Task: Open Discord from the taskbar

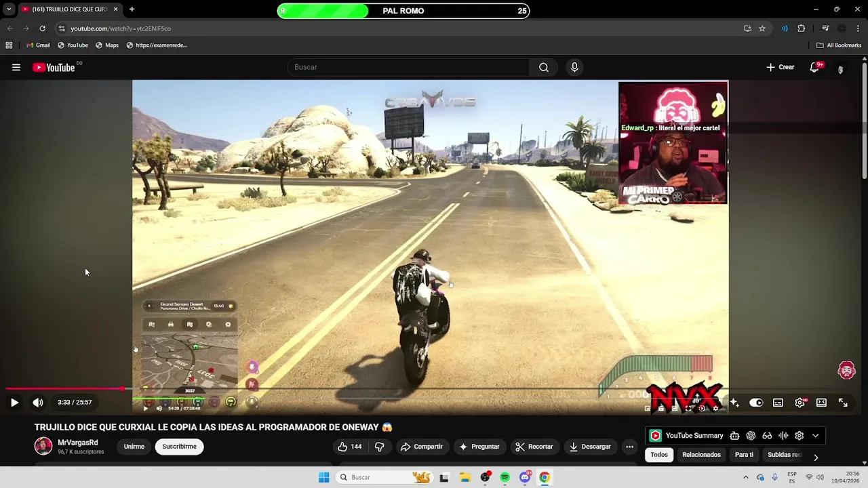Action: [x=525, y=477]
